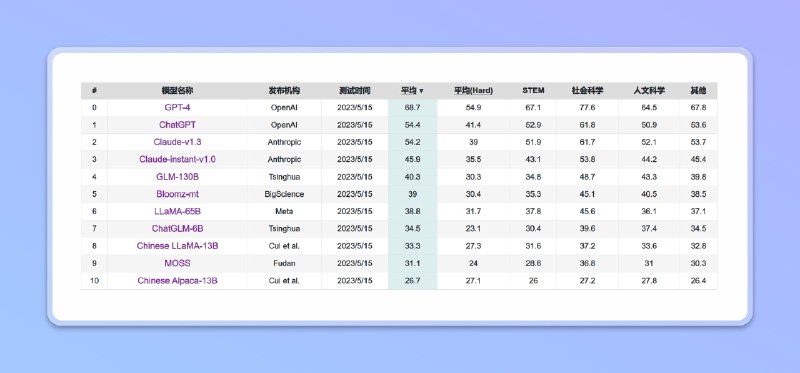Screen dimensions: 800x373
Task: Sort by the 平均(Hard) column header
Action: pos(473,91)
